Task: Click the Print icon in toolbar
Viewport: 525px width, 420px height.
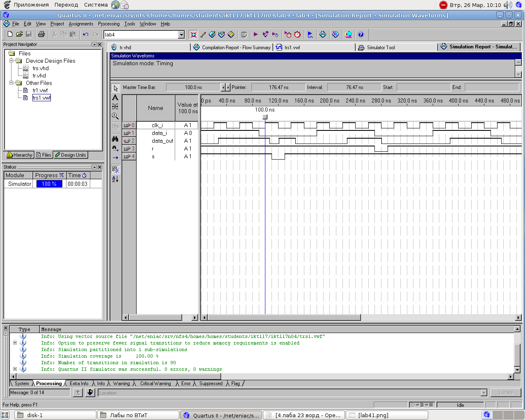Action: (x=41, y=34)
